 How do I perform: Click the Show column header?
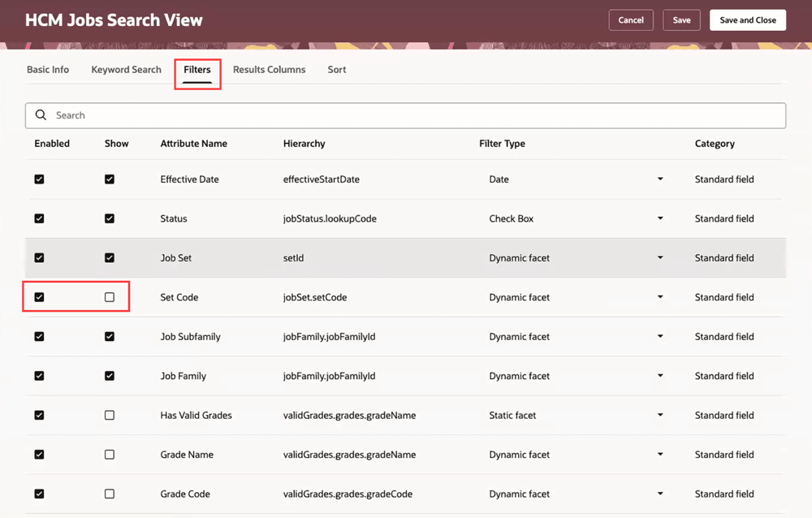pyautogui.click(x=116, y=144)
